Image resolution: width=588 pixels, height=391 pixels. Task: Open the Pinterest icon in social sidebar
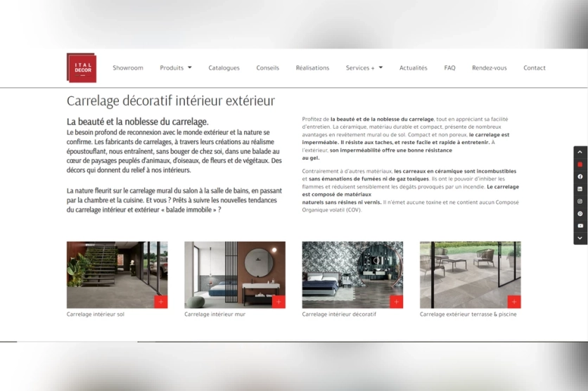click(580, 214)
